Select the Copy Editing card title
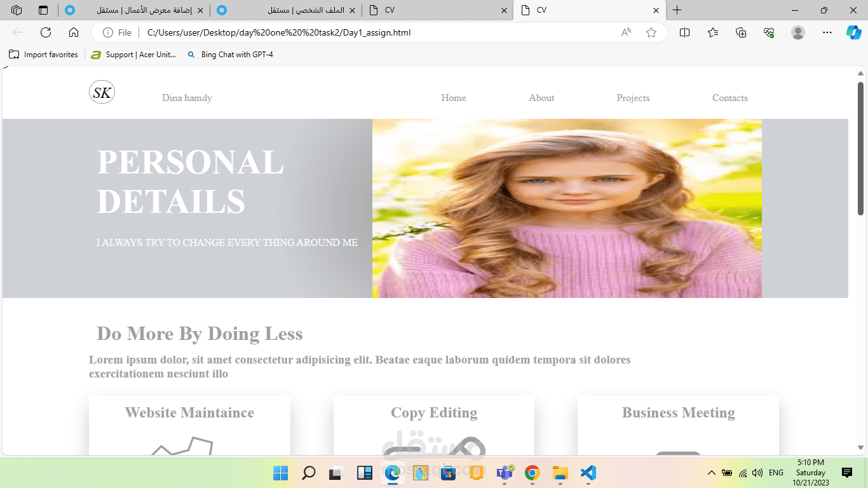Screen dimensions: 868x488 [x=434, y=413]
